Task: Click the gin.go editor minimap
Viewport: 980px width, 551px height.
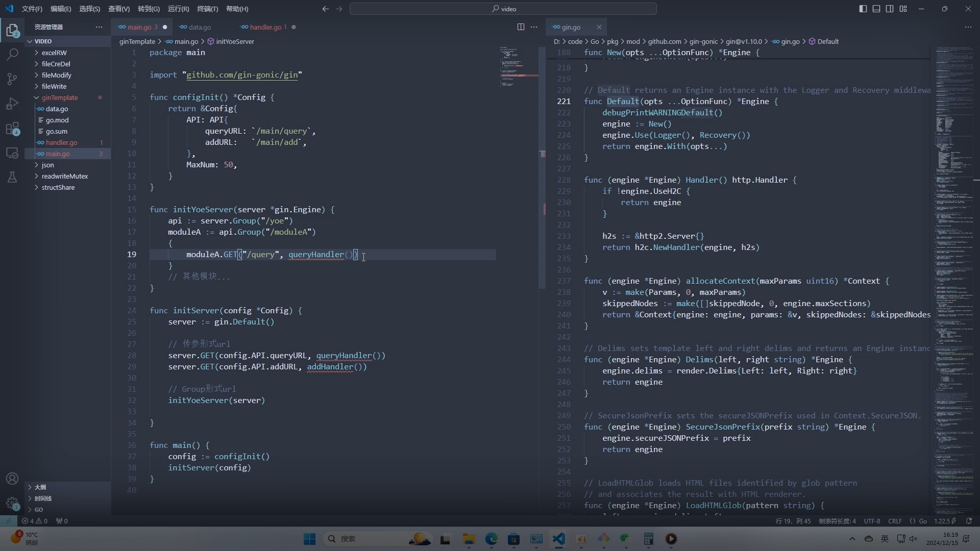Action: 953,280
